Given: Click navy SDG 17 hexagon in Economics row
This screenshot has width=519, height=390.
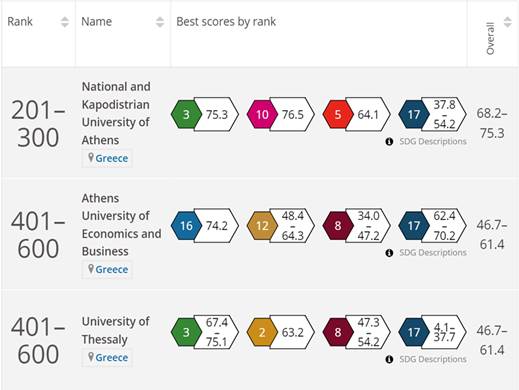Looking at the screenshot, I should click(414, 226).
